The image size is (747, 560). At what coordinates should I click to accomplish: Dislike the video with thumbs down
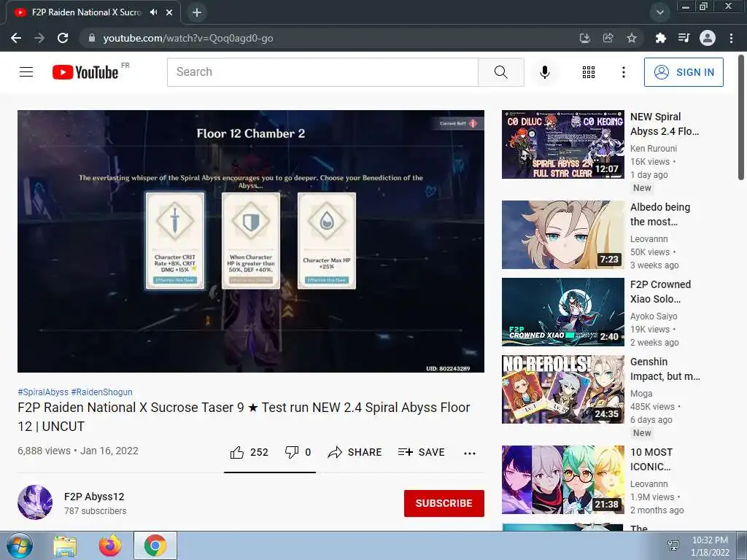292,452
